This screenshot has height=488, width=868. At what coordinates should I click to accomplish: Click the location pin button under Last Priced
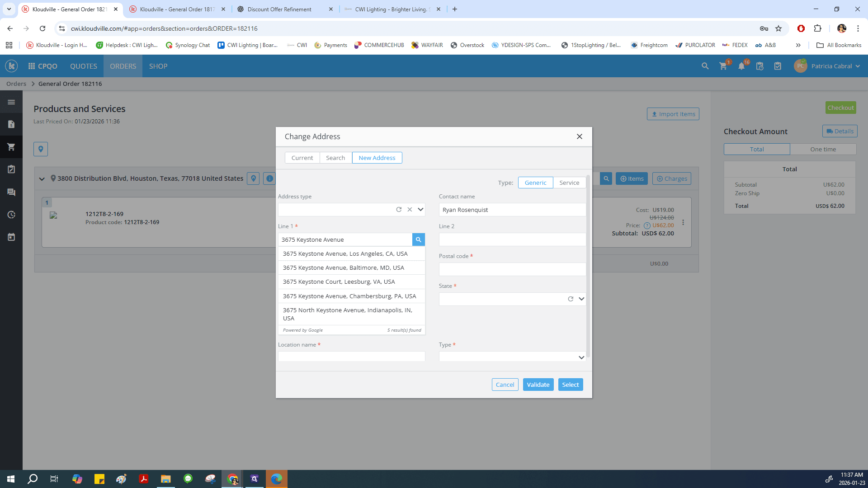coord(41,149)
